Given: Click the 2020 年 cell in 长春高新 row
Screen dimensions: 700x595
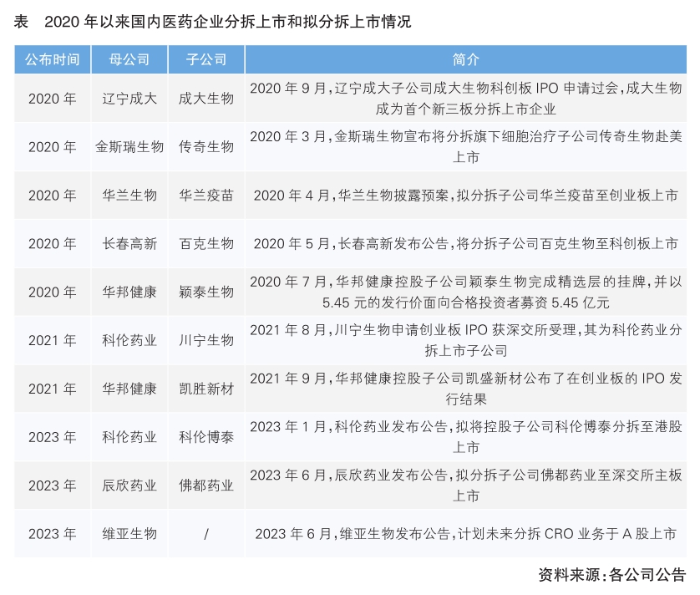Looking at the screenshot, I should point(53,243).
